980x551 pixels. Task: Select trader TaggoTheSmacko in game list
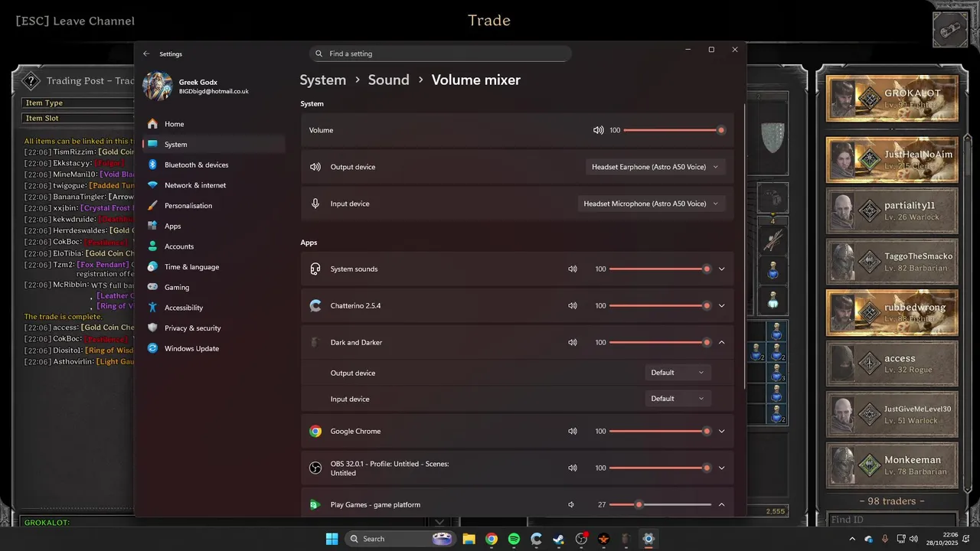[x=892, y=262]
